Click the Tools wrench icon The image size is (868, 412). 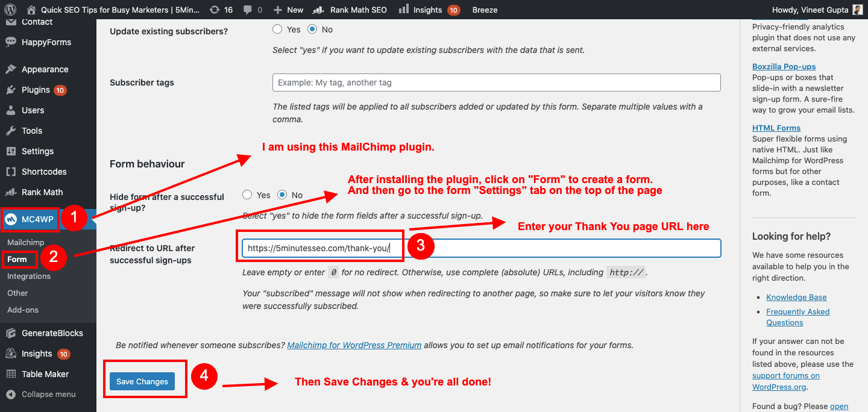pyautogui.click(x=10, y=131)
